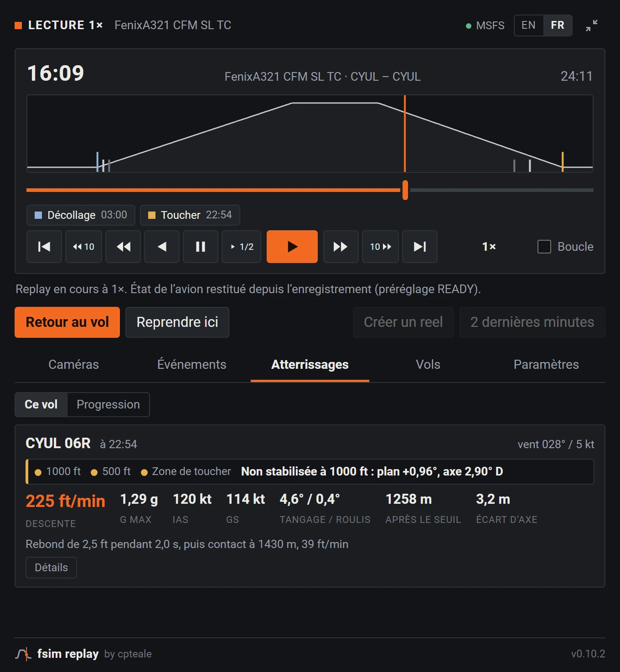Screen dimensions: 620x672
Task: Select the 2 dernières minutes button
Action: [x=532, y=322]
